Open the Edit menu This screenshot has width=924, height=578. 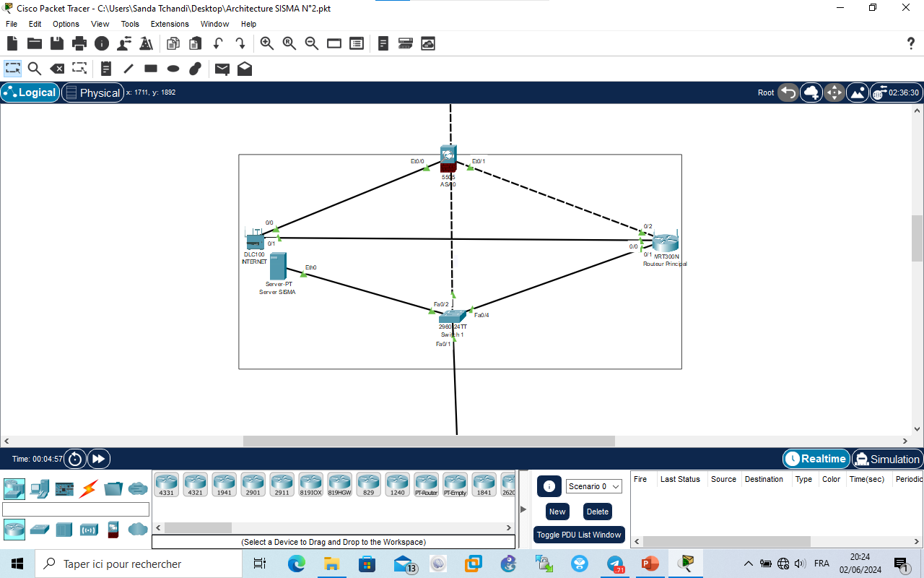pyautogui.click(x=35, y=24)
